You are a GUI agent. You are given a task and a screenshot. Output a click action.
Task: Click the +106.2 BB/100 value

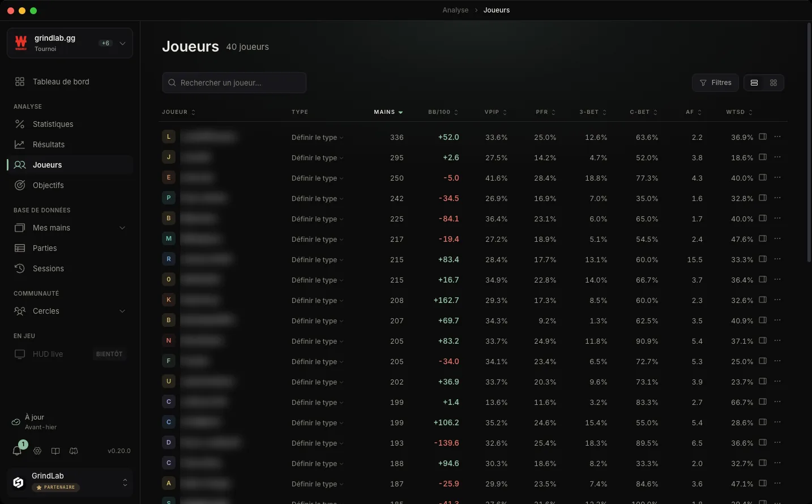(446, 422)
